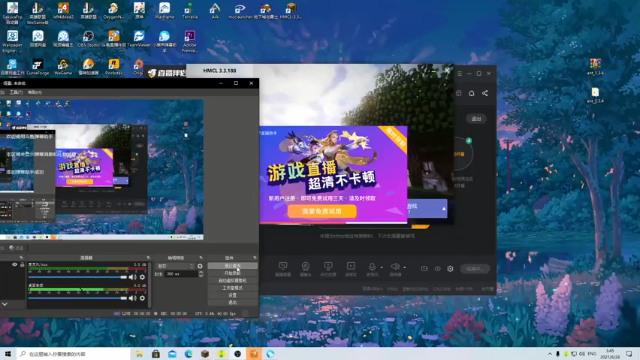Screen dimensions: 640x360
Task: Open the Tools menu in OBS
Action: [x=16, y=92]
